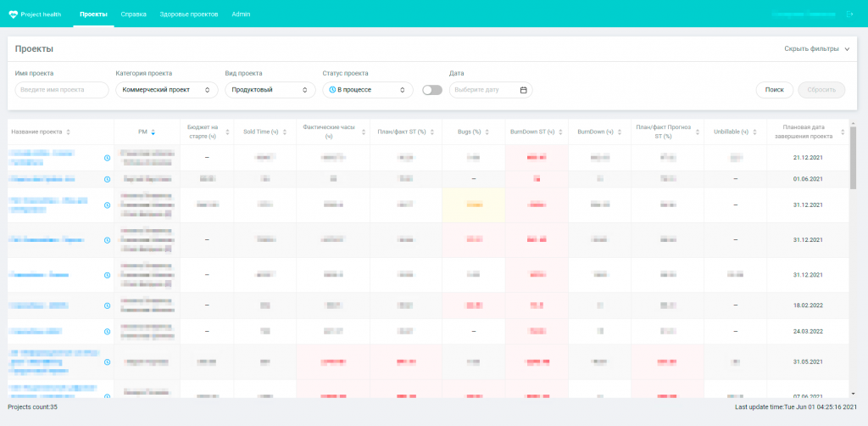868x426 pixels.
Task: Open the Admin tab
Action: click(x=241, y=14)
